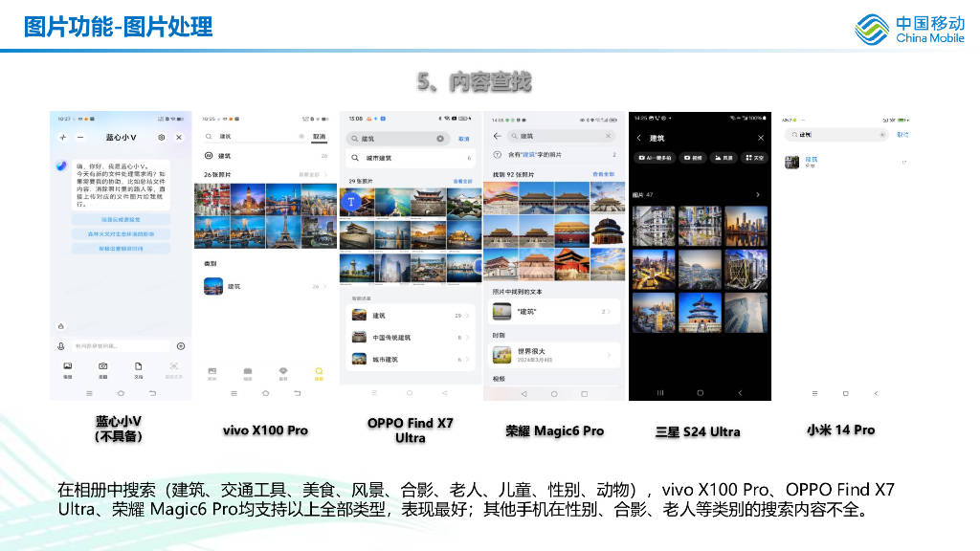The height and width of the screenshot is (551, 980).
Task: Select 天空 filter chip on 三星 S24 Ultra
Action: pyautogui.click(x=755, y=158)
